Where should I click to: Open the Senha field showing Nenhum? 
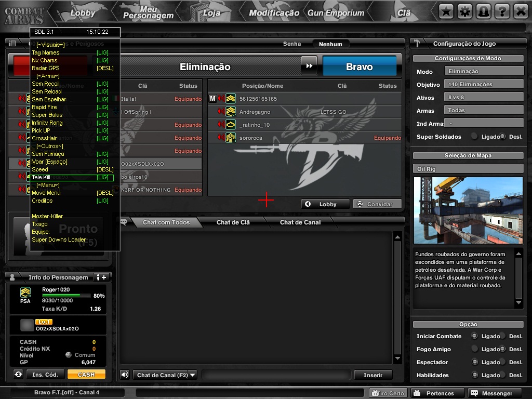330,44
